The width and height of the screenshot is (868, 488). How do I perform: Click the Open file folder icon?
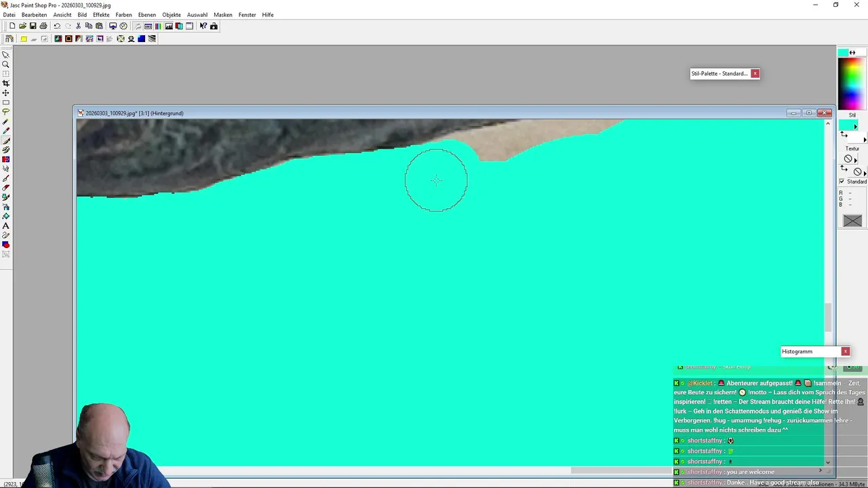point(22,26)
